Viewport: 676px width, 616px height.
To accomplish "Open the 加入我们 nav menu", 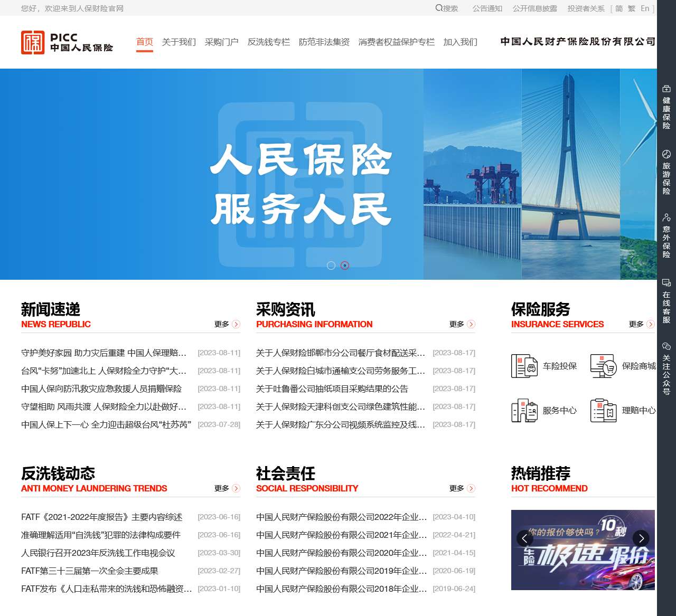I will point(461,42).
